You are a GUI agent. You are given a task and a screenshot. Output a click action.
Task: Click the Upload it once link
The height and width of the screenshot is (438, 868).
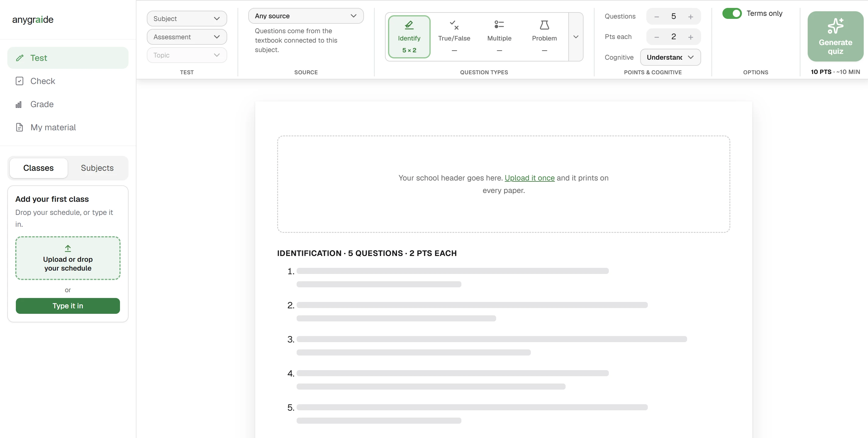[x=529, y=178]
